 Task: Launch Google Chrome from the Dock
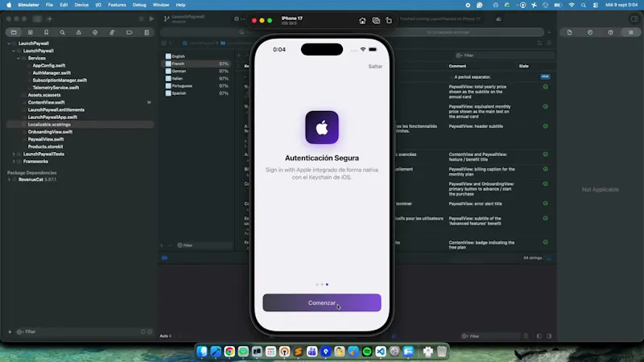pos(229,352)
